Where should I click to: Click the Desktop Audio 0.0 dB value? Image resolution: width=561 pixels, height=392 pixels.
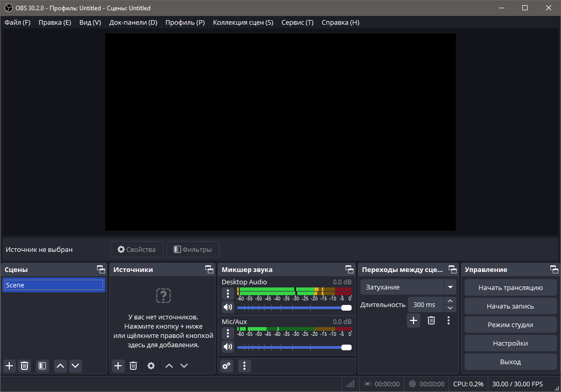pyautogui.click(x=342, y=282)
